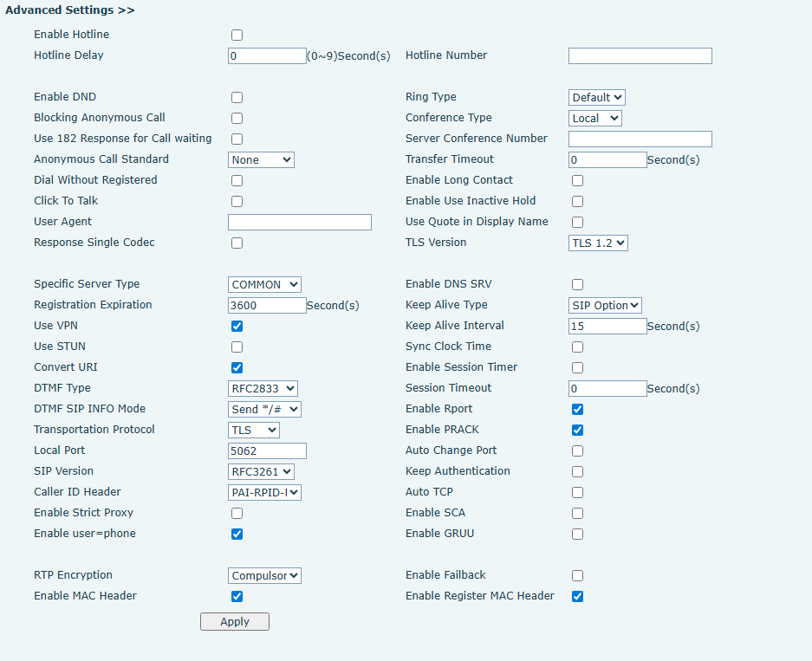Focus the Local Port text field
The image size is (812, 661).
pyautogui.click(x=267, y=451)
